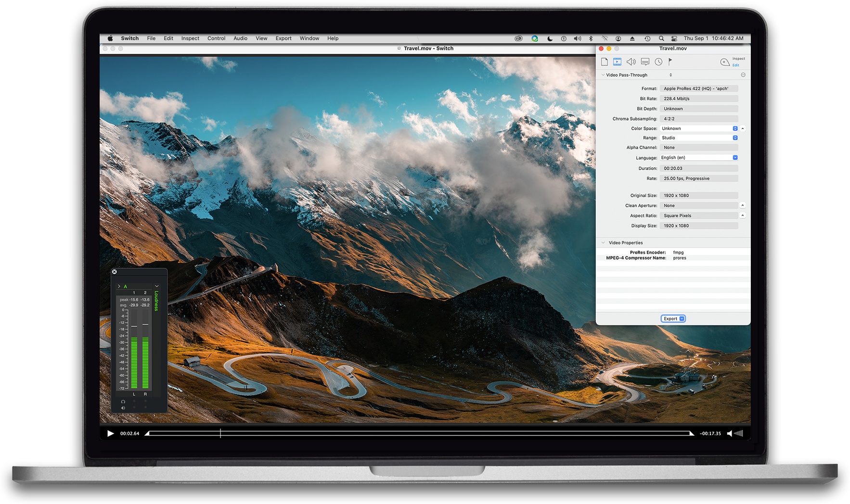Open the Accessibility shortcuts menu bar icon

pyautogui.click(x=564, y=38)
